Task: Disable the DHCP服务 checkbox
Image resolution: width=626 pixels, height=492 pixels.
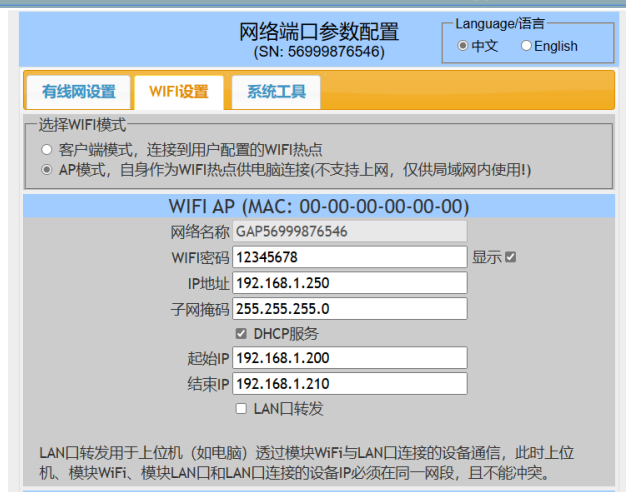Action: pyautogui.click(x=241, y=333)
